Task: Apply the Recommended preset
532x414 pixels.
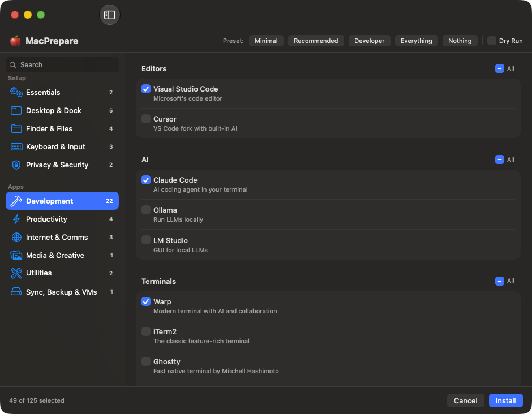Action: pyautogui.click(x=316, y=41)
